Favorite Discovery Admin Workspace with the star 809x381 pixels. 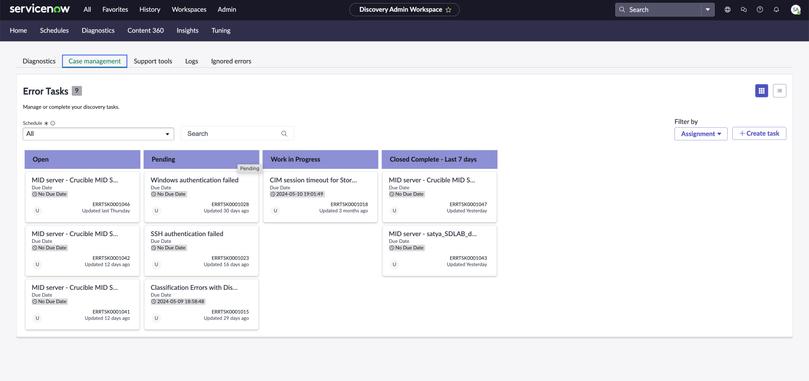[x=448, y=9]
